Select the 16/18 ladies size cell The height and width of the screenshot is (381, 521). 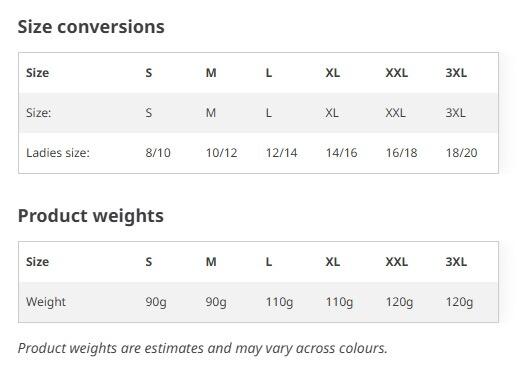[401, 153]
